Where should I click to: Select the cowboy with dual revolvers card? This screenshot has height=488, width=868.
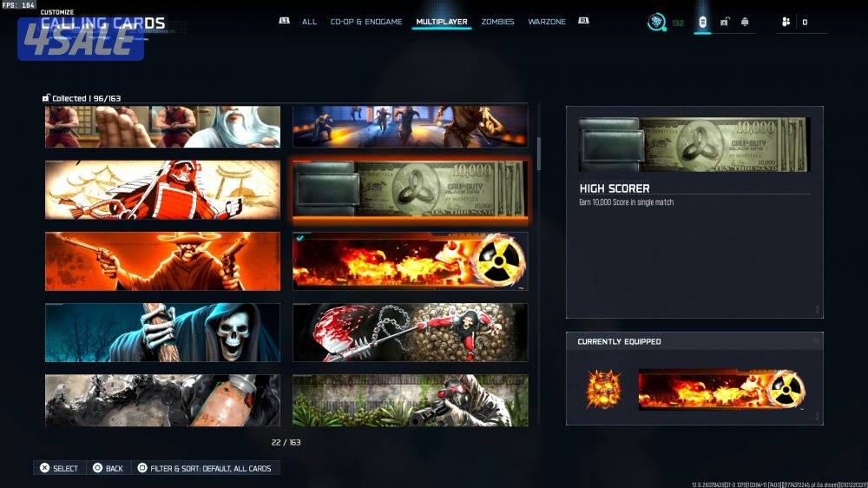[162, 260]
